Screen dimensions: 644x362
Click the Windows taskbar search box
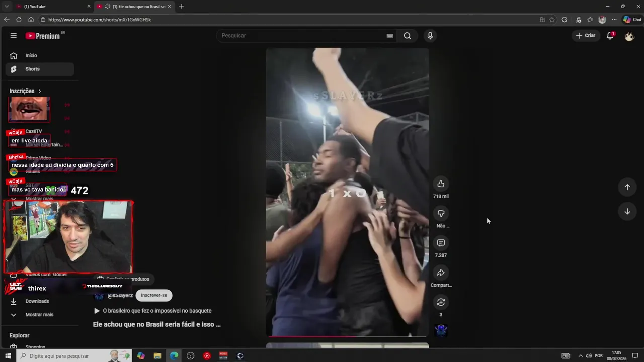pos(74,356)
